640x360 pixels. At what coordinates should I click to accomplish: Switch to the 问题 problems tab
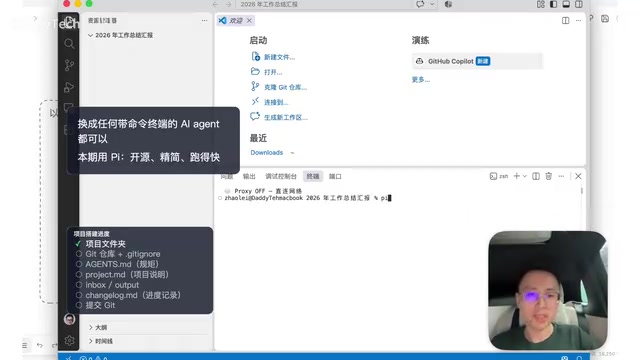coord(227,176)
